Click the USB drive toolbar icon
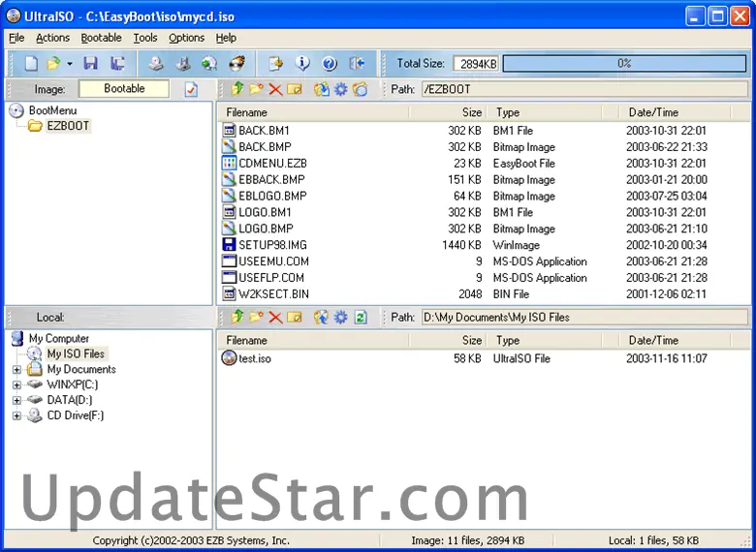 coord(183,64)
